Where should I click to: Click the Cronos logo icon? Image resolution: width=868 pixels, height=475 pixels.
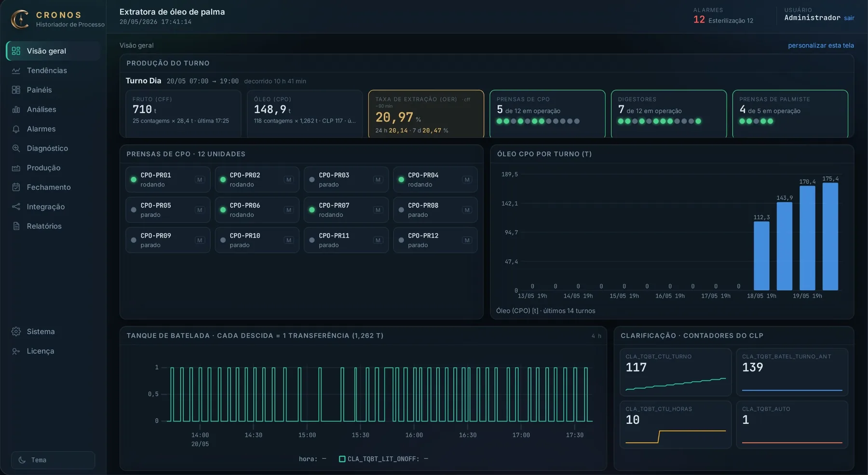tap(20, 19)
